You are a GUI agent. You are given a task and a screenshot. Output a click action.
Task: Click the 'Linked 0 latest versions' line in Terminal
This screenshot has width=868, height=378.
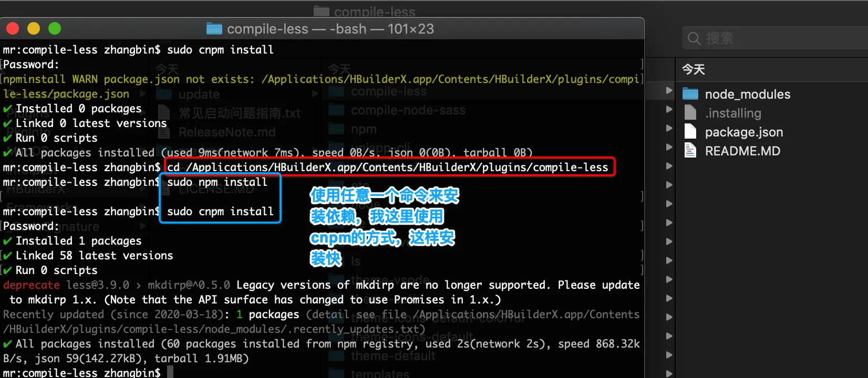85,123
